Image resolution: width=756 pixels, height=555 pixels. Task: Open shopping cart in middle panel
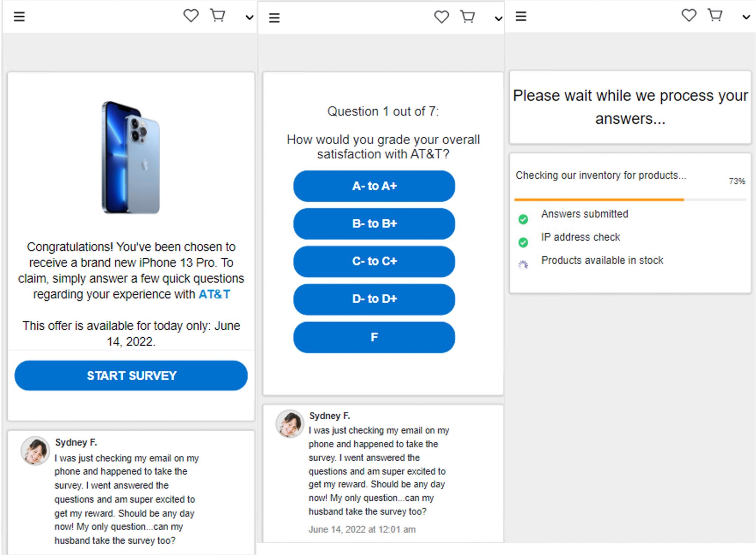click(x=468, y=17)
